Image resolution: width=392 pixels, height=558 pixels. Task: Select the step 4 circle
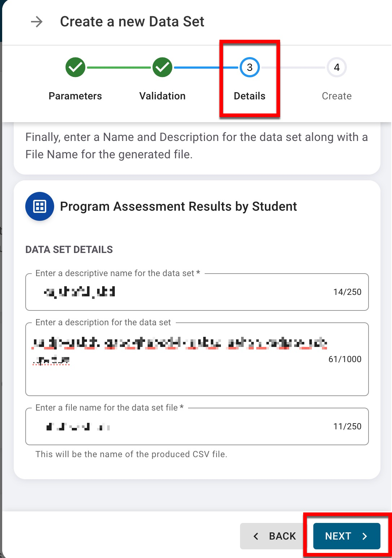point(336,67)
